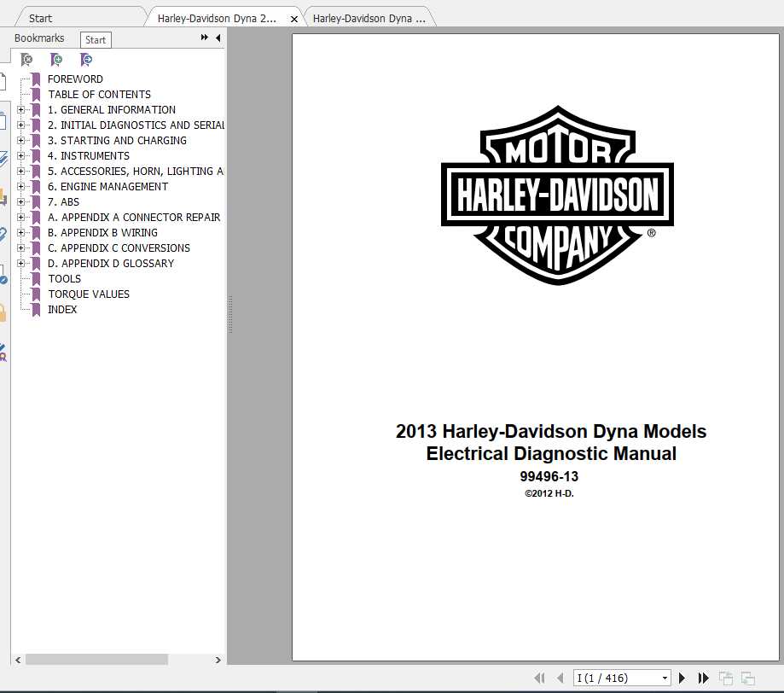Open the FOREWORD bookmark
The width and height of the screenshot is (784, 693).
[x=75, y=79]
